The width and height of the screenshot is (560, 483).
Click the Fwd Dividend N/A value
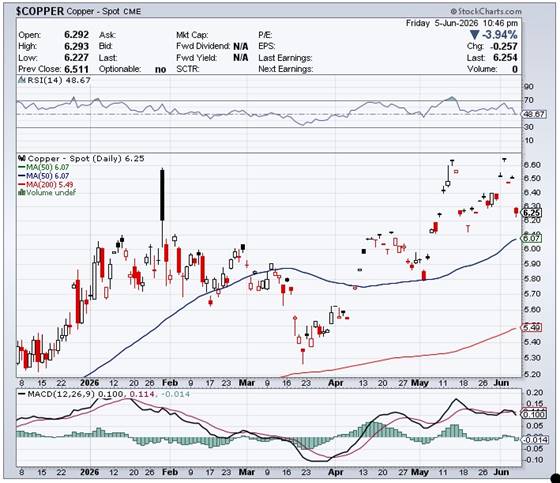(x=241, y=46)
